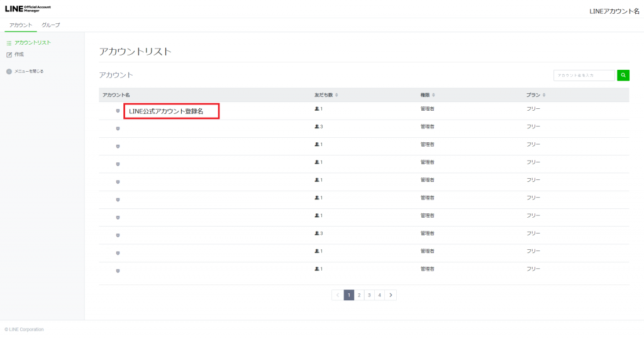Jump to page 4 of accounts
This screenshot has height=338, width=644.
tap(379, 295)
